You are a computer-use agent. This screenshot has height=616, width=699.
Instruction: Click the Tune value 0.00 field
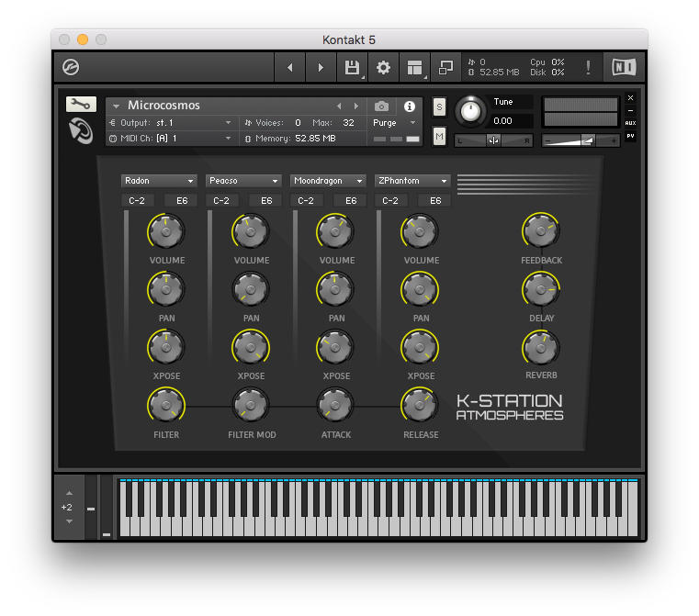tap(512, 120)
